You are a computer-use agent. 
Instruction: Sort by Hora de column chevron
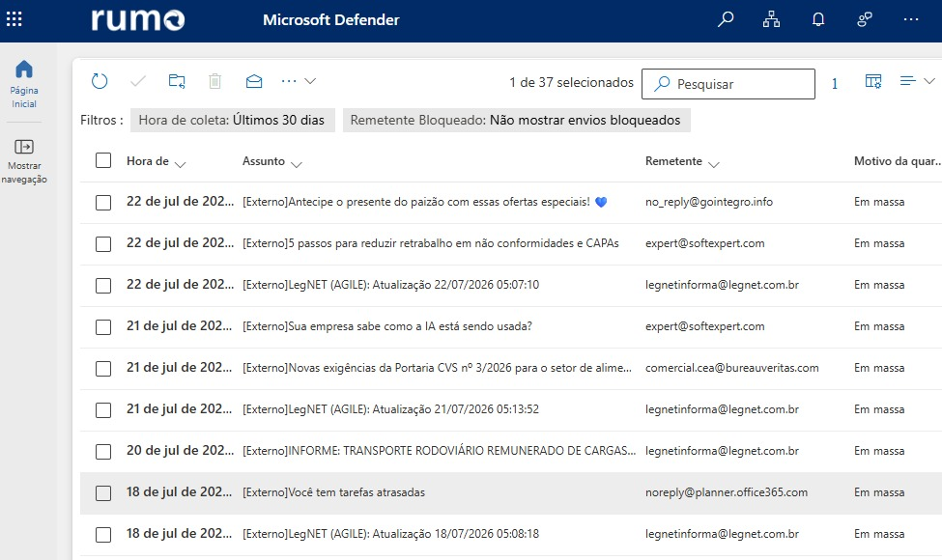point(181,164)
